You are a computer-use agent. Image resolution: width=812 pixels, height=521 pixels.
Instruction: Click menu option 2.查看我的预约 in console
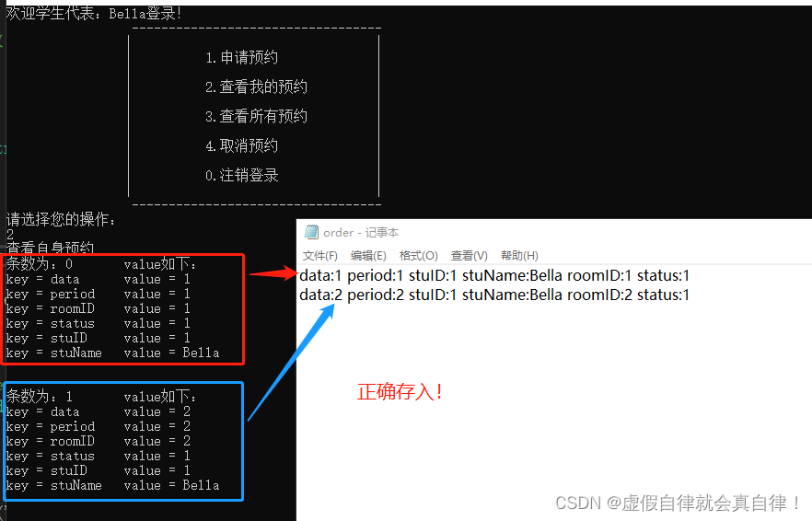click(x=256, y=87)
